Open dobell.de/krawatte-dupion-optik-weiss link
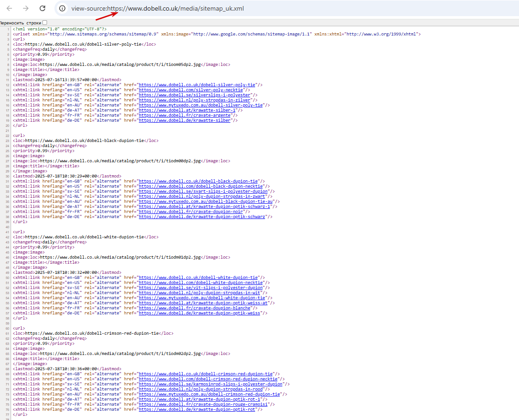 coord(200,313)
